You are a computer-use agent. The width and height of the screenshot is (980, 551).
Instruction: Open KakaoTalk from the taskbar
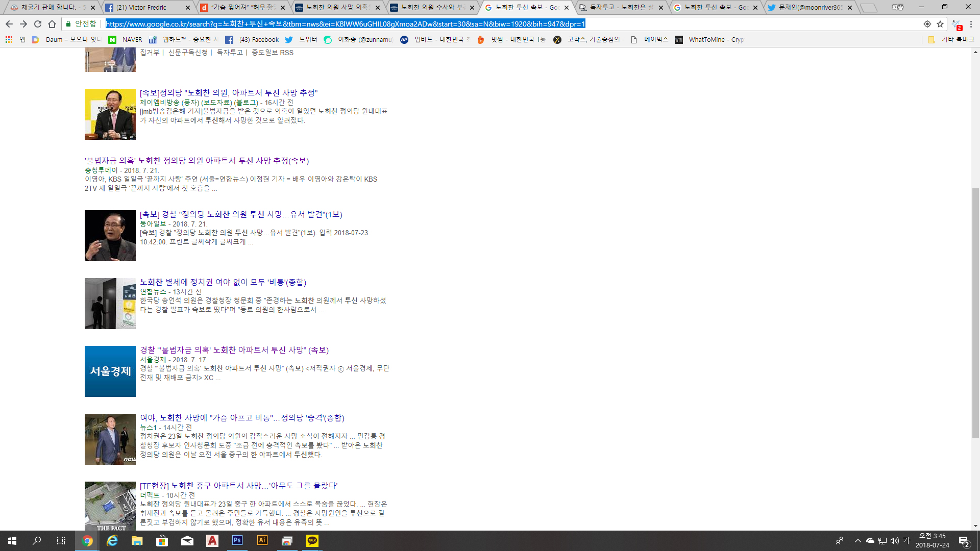pos(312,540)
